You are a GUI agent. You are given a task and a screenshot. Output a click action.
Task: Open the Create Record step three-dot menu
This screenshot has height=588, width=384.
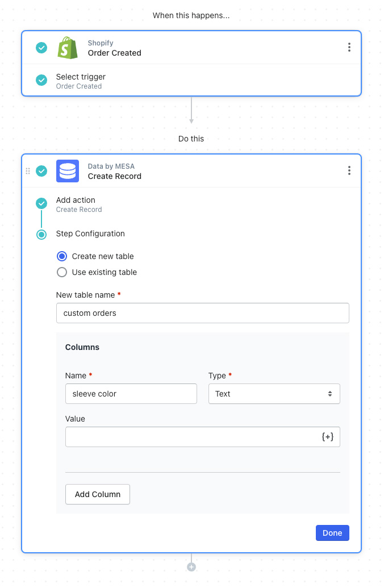tap(349, 170)
